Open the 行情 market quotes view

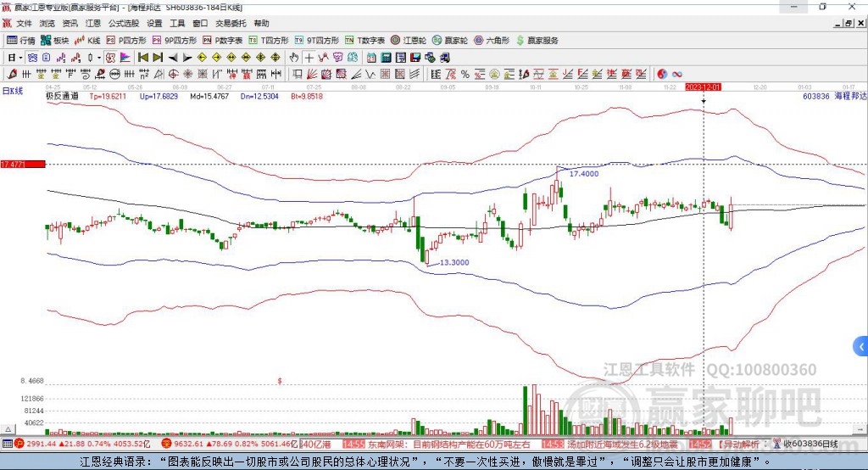point(20,41)
